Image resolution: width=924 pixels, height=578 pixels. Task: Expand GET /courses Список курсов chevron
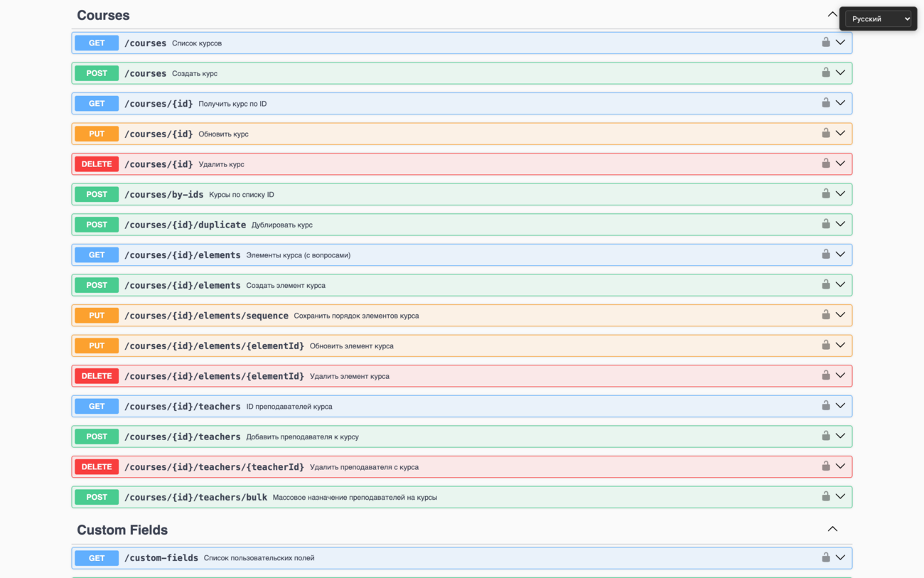(x=840, y=43)
